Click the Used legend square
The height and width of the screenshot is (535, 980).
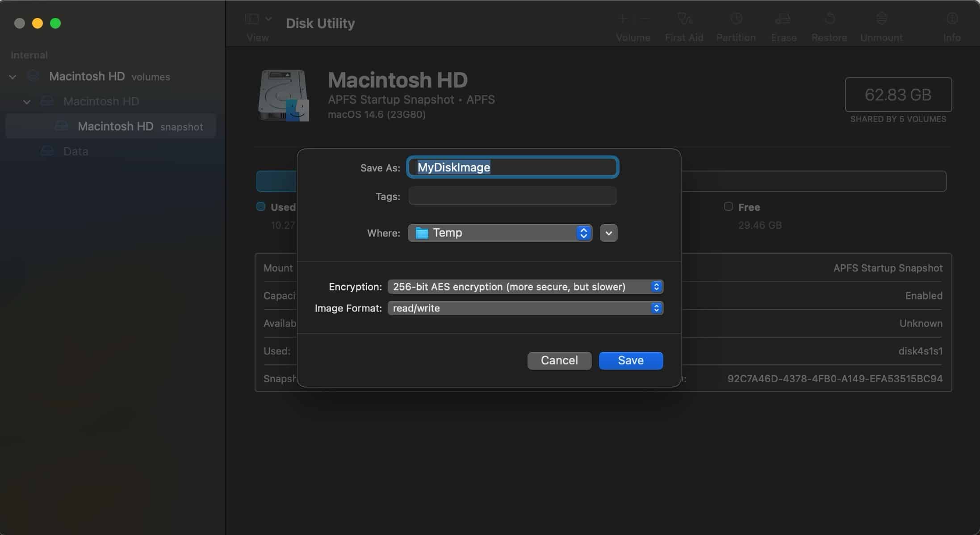click(261, 206)
